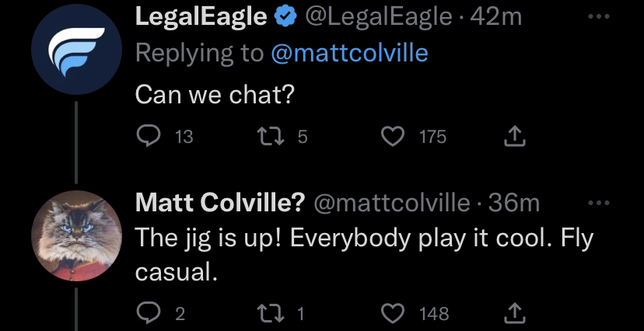Reply to LegalEagle's "Can we chat?" tweet
The image size is (644, 331).
coord(147,137)
